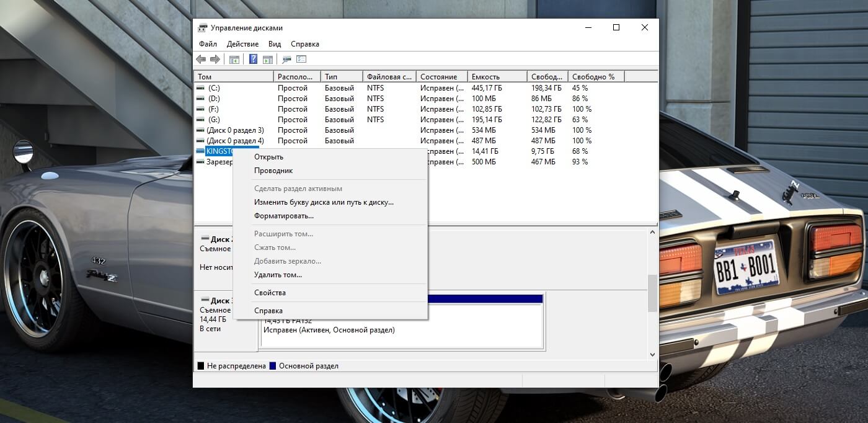Toggle the action pane toolbar icon
Image resolution: width=868 pixels, height=423 pixels.
[x=268, y=60]
